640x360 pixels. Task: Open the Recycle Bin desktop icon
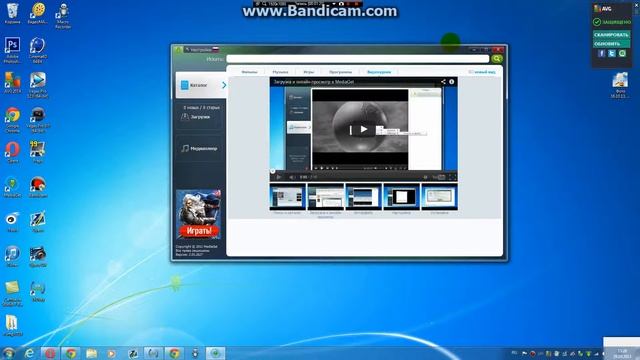[x=13, y=13]
